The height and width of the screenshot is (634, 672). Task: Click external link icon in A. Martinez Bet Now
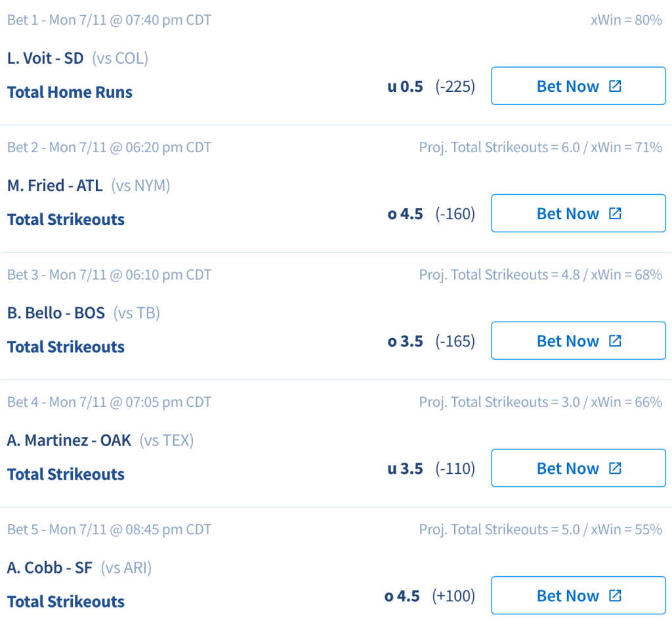pos(615,468)
